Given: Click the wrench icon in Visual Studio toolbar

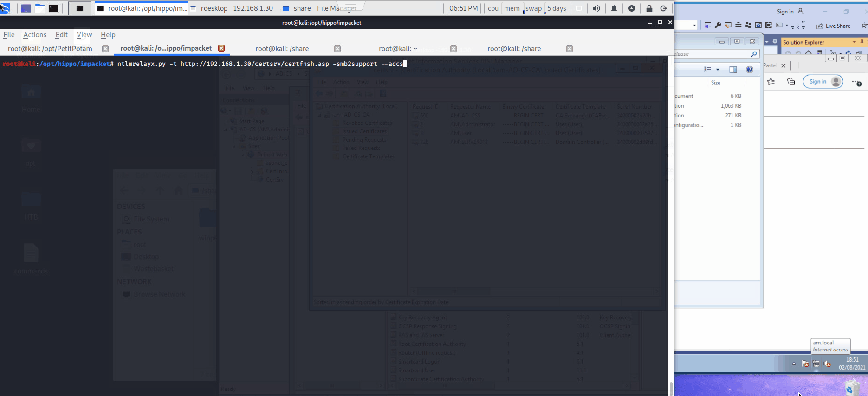Looking at the screenshot, I should coord(718,25).
